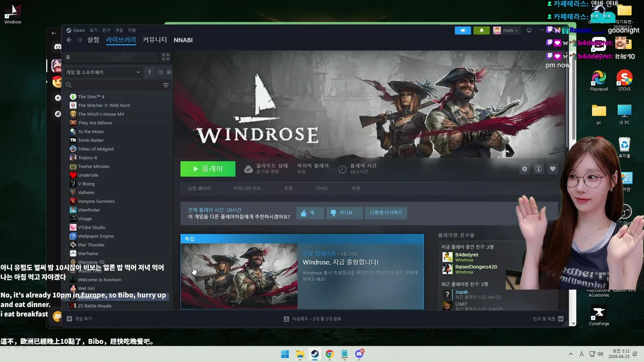Image resolution: width=644 pixels, height=362 pixels.
Task: Go to the 커뮤니티 tab
Action: click(x=155, y=40)
